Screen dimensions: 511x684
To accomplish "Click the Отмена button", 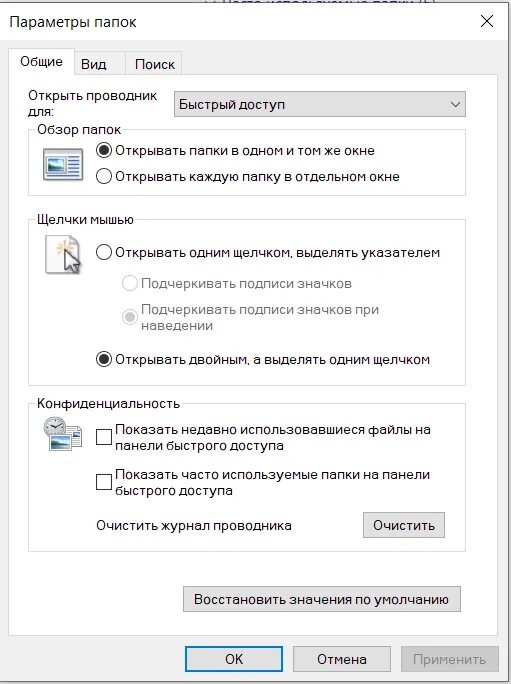I will point(342,659).
